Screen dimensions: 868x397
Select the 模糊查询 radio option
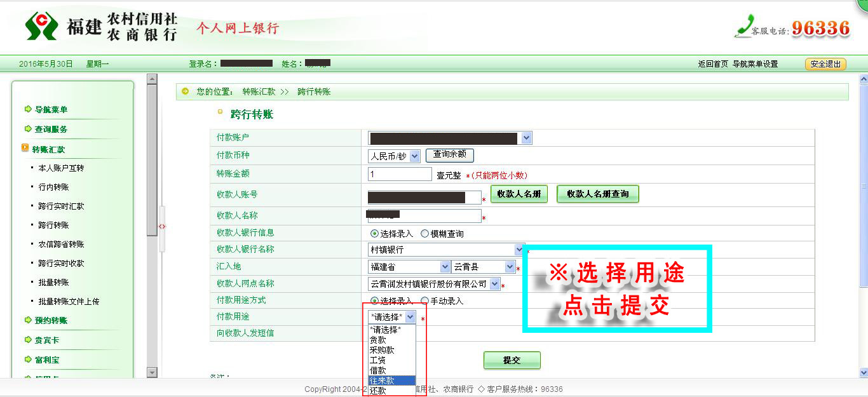pyautogui.click(x=425, y=234)
